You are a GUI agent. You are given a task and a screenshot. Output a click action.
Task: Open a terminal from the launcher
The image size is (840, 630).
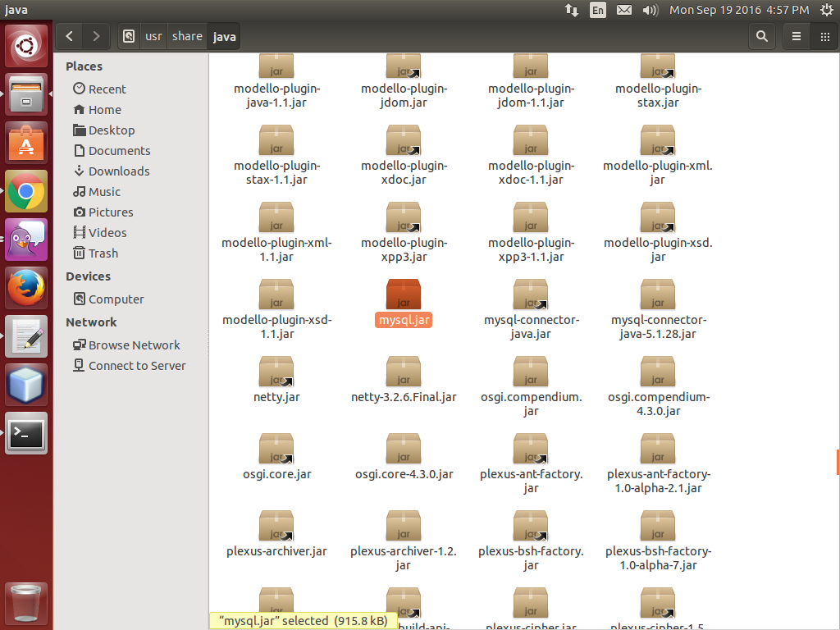coord(25,433)
